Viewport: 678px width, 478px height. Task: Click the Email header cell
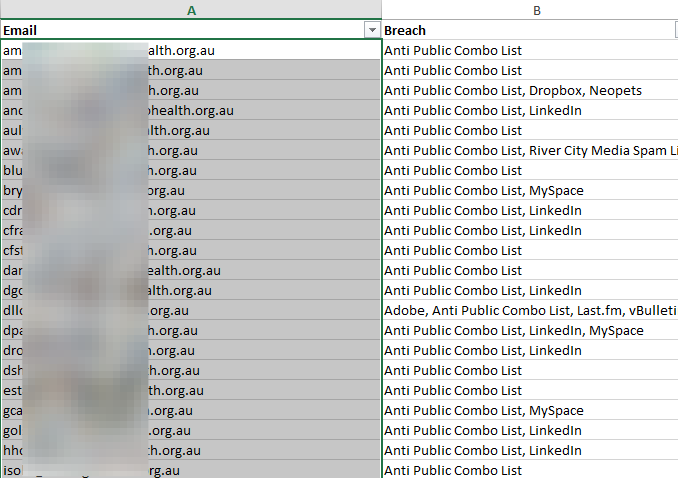coord(191,30)
